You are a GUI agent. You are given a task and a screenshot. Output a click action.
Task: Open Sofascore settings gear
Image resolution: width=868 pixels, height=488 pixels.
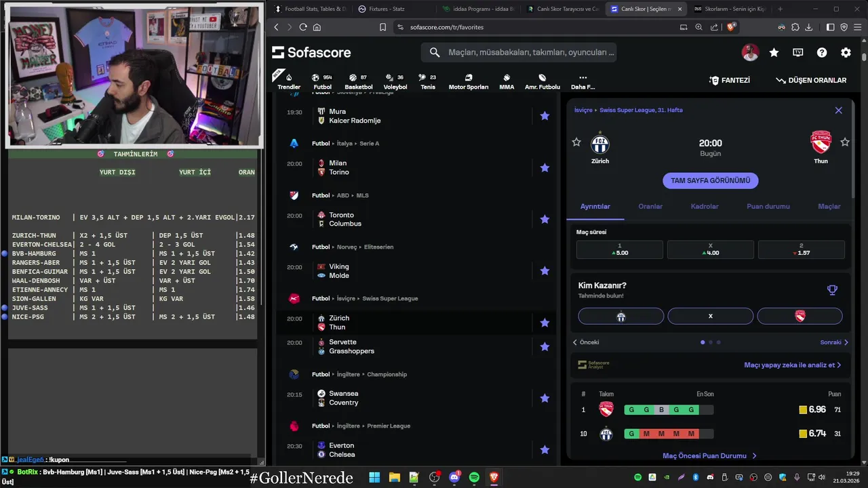tap(846, 52)
